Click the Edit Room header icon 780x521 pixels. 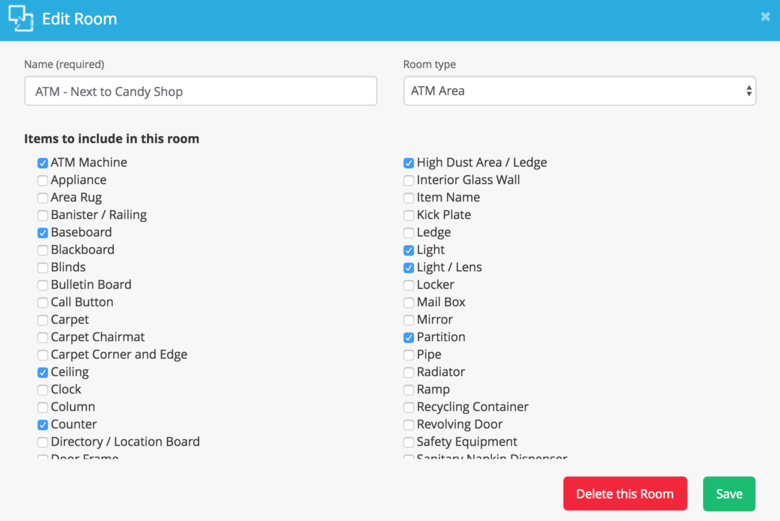[x=20, y=19]
